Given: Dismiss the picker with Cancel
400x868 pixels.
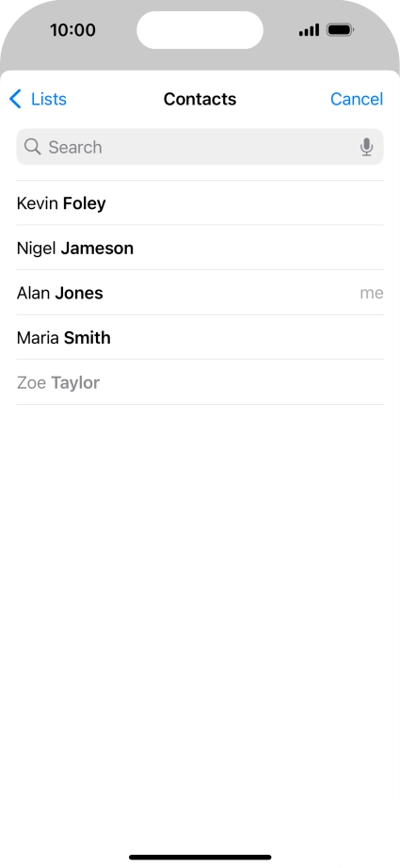Looking at the screenshot, I should tap(357, 99).
